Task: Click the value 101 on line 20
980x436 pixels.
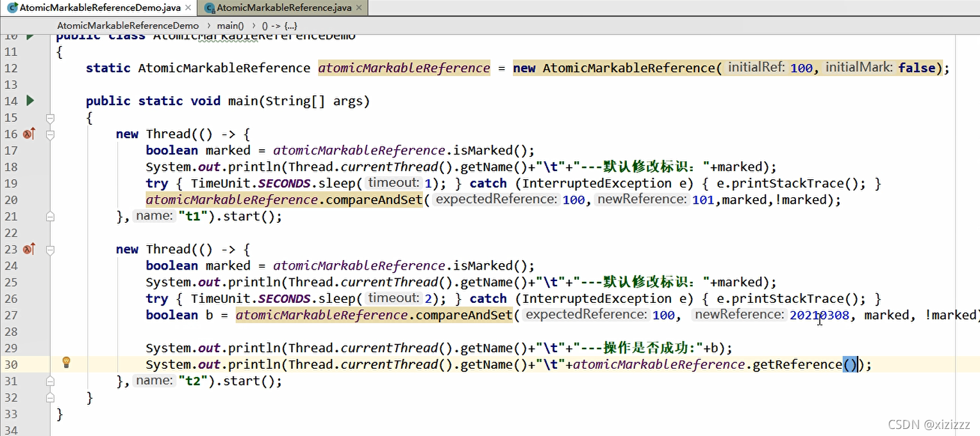Action: [x=703, y=200]
